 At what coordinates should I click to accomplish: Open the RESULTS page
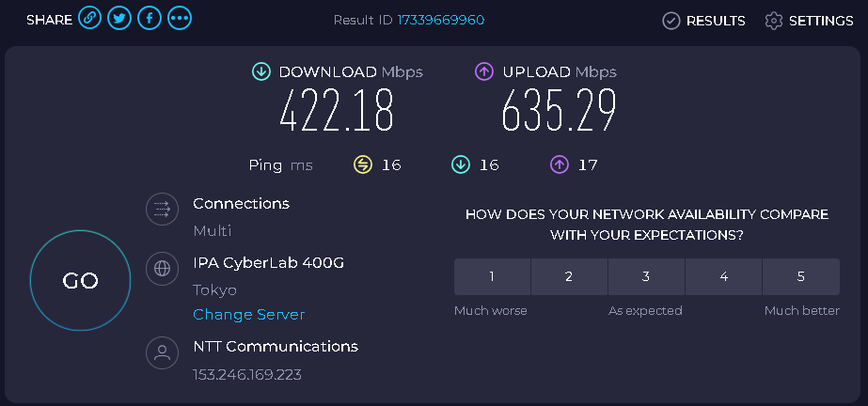pos(703,21)
